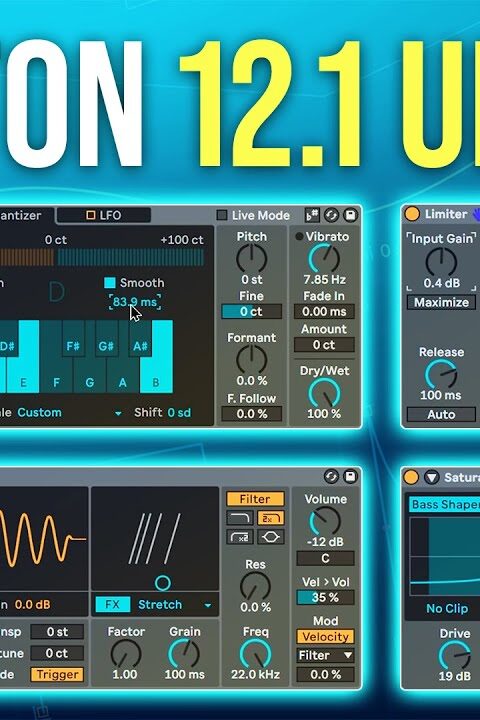Screen dimensions: 480x720
Task: Select the 2x filter slope icon
Action: pyautogui.click(x=270, y=518)
